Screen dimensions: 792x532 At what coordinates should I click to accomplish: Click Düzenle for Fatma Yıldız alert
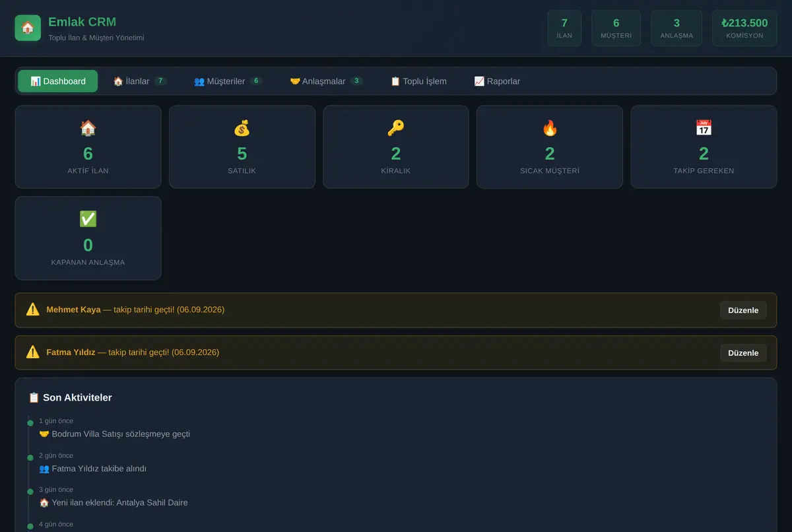743,353
